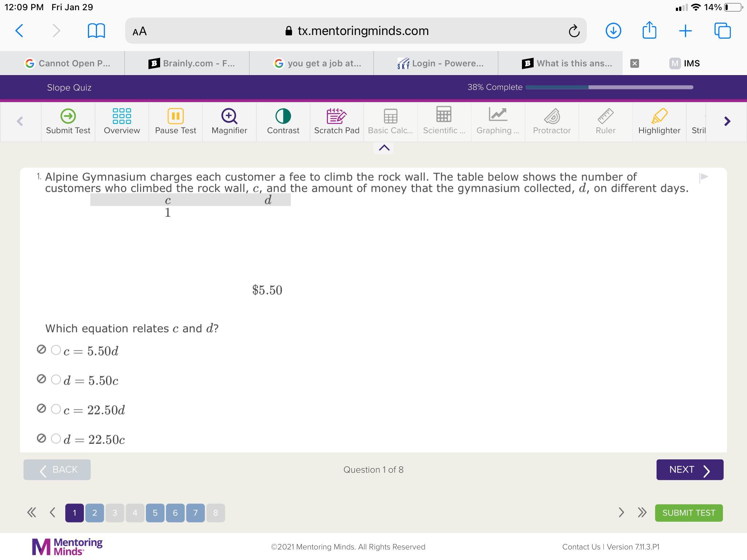The height and width of the screenshot is (560, 747).
Task: Open the Scratch Pad tool
Action: [336, 121]
